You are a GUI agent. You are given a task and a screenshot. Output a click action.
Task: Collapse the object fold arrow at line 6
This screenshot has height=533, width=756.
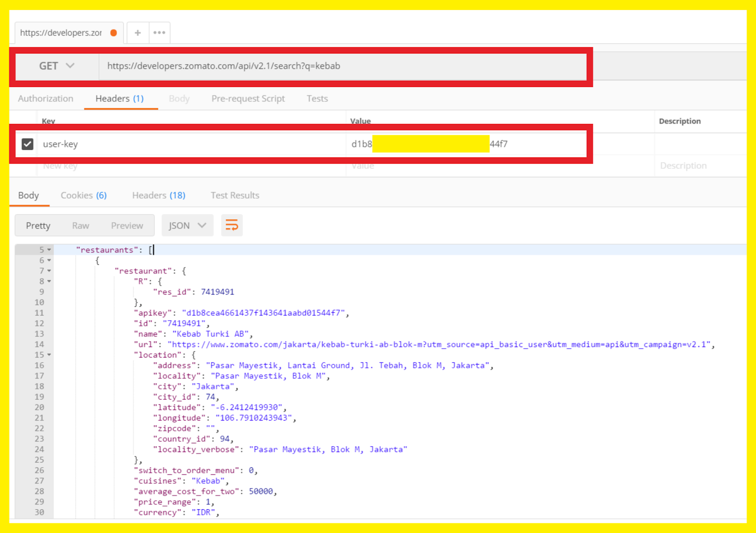point(49,260)
